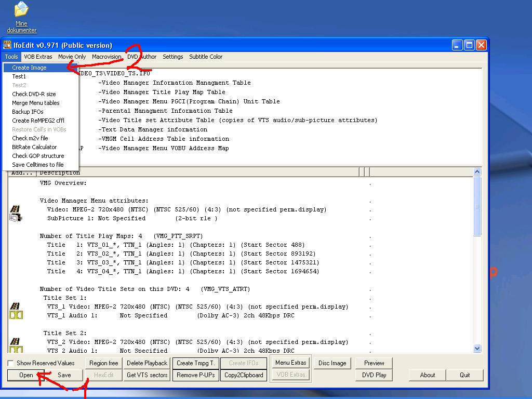Screen dimensions: 532x399
Task: Click the Menu Extras button
Action: [x=291, y=363]
